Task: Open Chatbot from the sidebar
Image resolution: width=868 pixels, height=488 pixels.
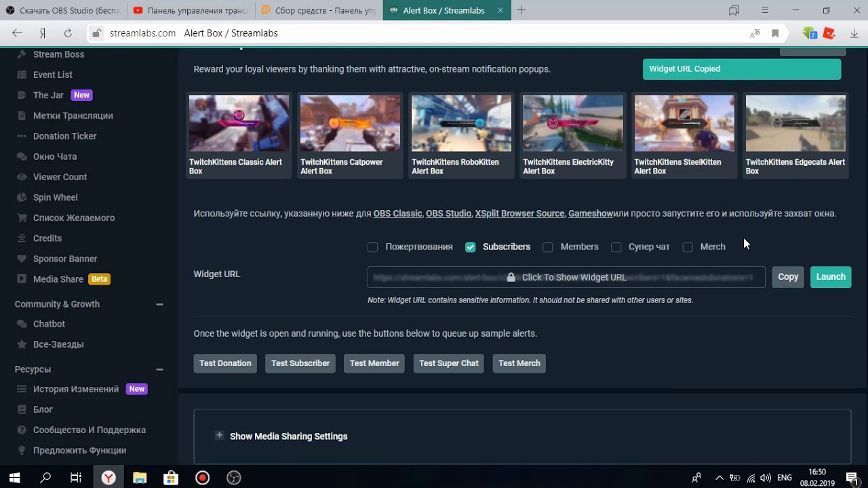Action: [x=49, y=324]
